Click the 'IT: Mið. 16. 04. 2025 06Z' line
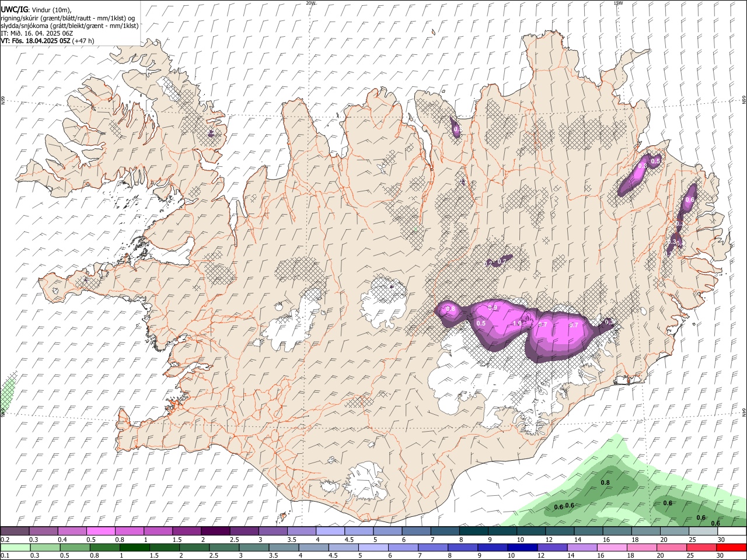 pos(36,33)
